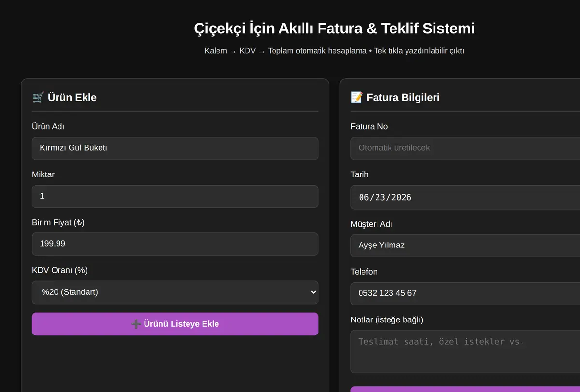
Task: Click the 'KDV Oranı (%)' label
Action: (x=60, y=270)
